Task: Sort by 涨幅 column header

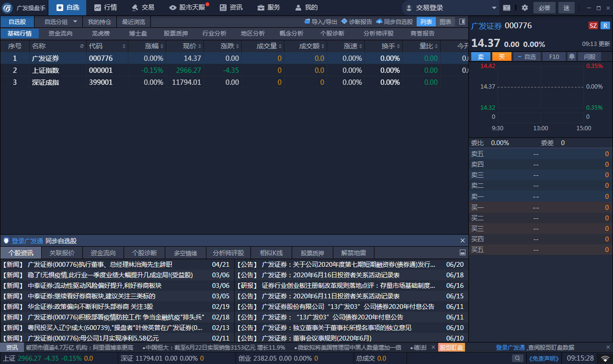Action: pyautogui.click(x=147, y=46)
